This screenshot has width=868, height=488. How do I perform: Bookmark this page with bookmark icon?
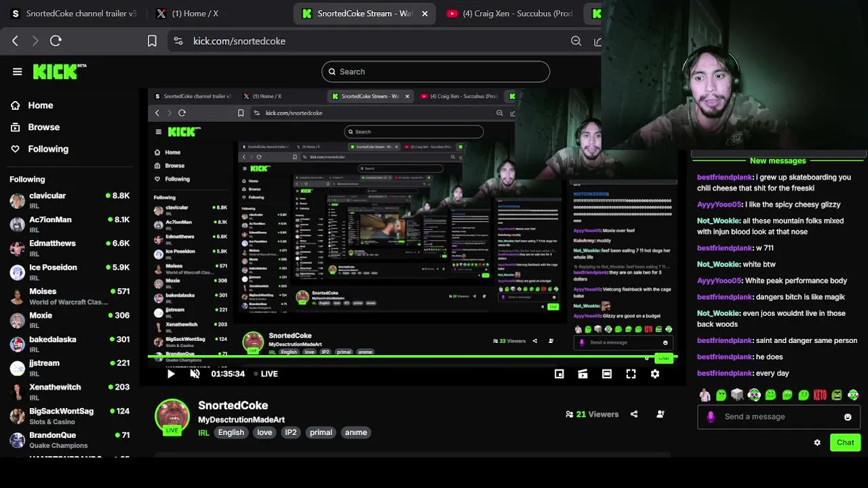point(152,41)
